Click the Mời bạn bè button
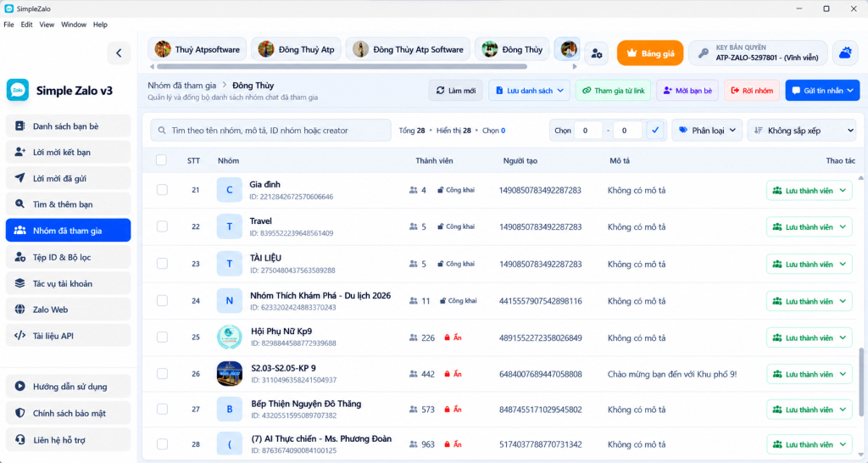This screenshot has height=463, width=868. coord(687,90)
